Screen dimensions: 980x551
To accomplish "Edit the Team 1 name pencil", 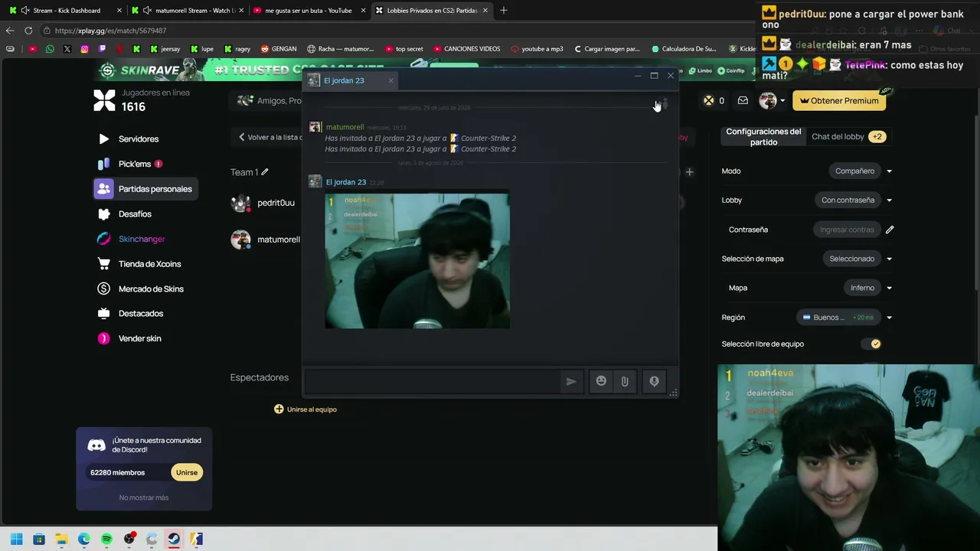I will tap(265, 172).
